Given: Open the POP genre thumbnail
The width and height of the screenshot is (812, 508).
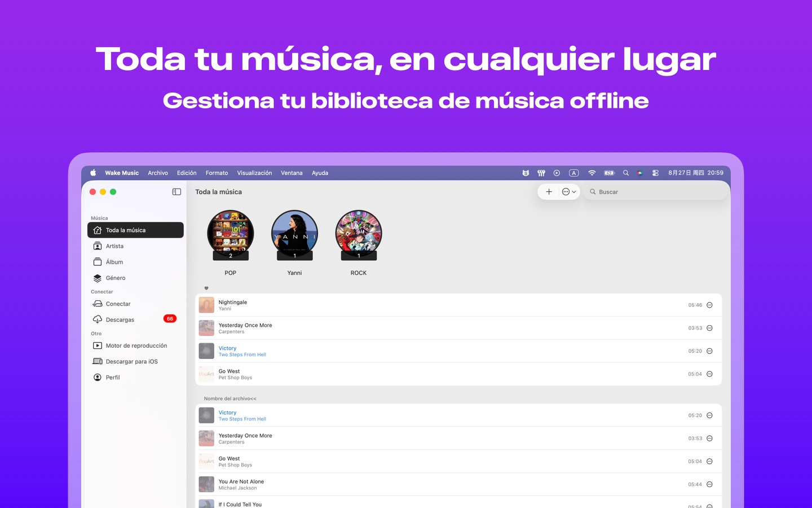Looking at the screenshot, I should pyautogui.click(x=231, y=234).
